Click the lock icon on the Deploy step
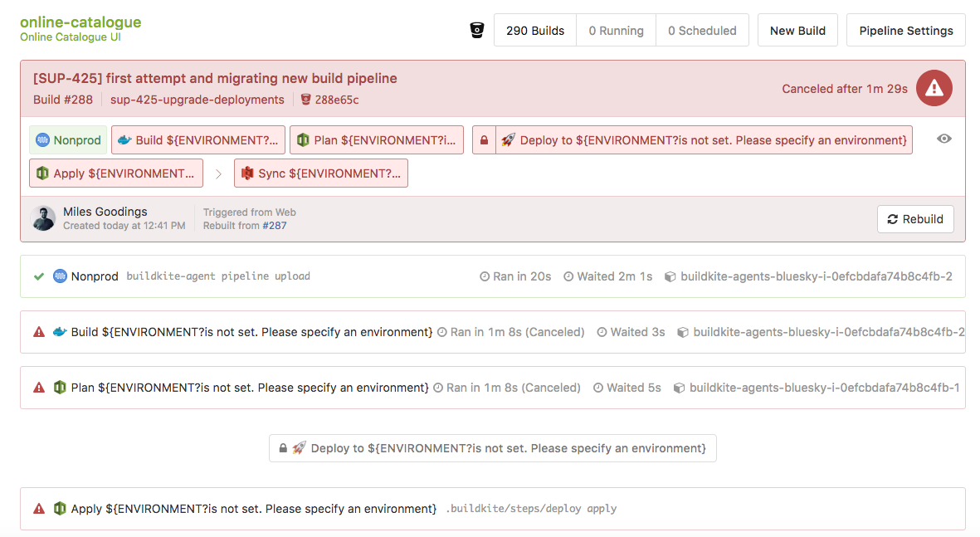The height and width of the screenshot is (537, 980). (x=484, y=139)
